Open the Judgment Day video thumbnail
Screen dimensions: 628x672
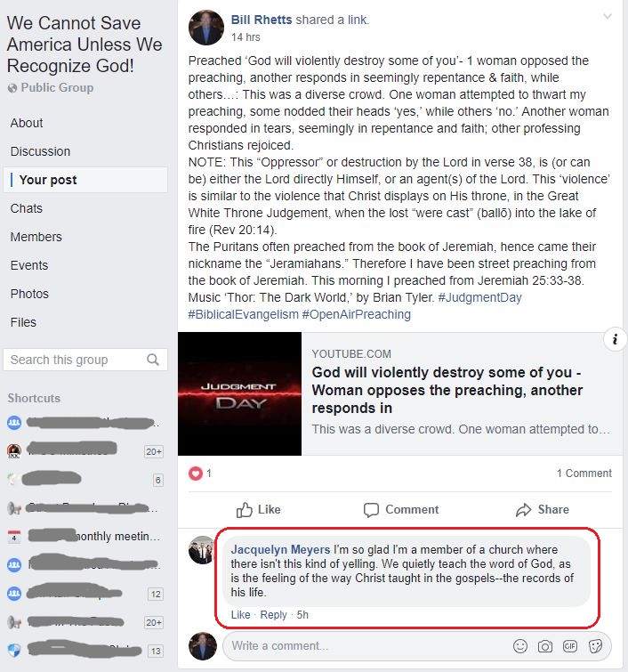pos(239,394)
